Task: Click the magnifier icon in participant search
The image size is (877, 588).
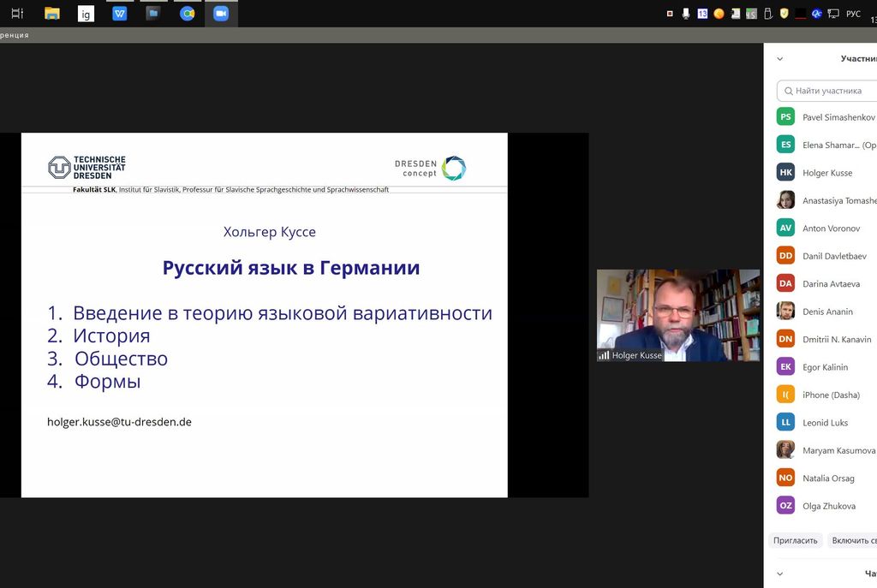Action: (790, 91)
